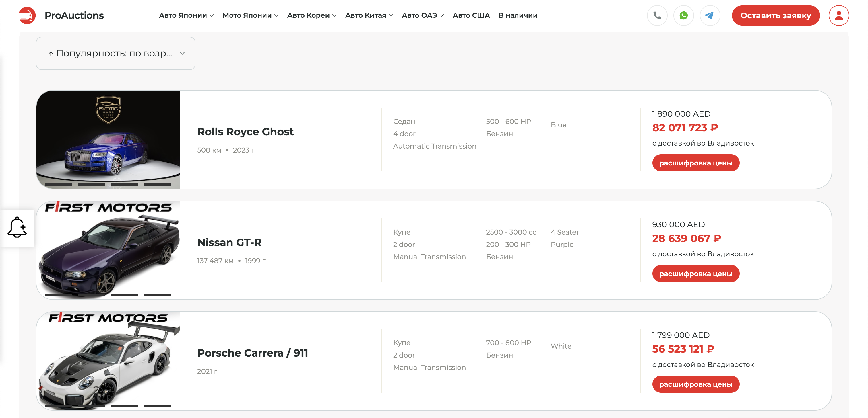The height and width of the screenshot is (418, 868).
Task: Select first image indicator on Rolls Royce photo
Action: coord(59,184)
